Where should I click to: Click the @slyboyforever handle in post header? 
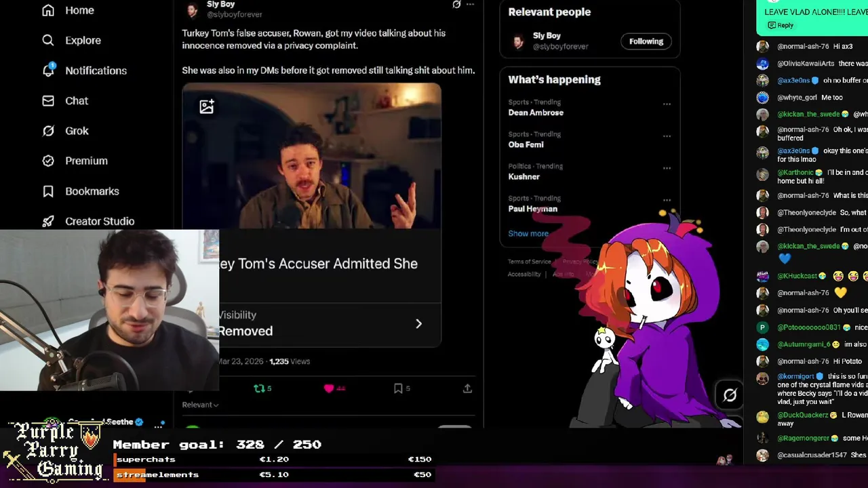234,14
